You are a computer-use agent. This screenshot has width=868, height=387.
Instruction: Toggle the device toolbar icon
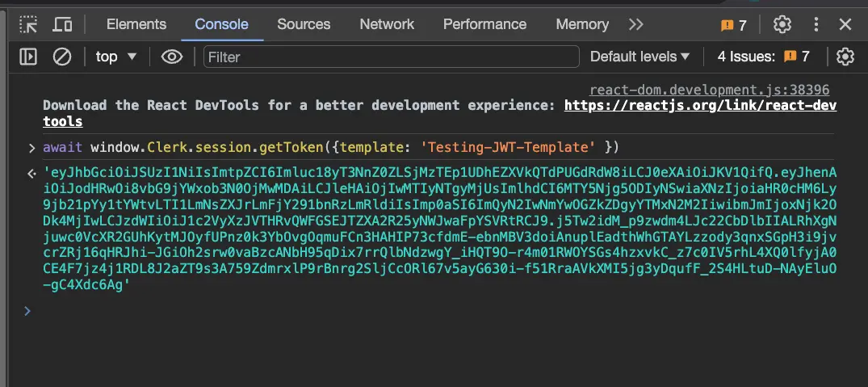coord(62,24)
